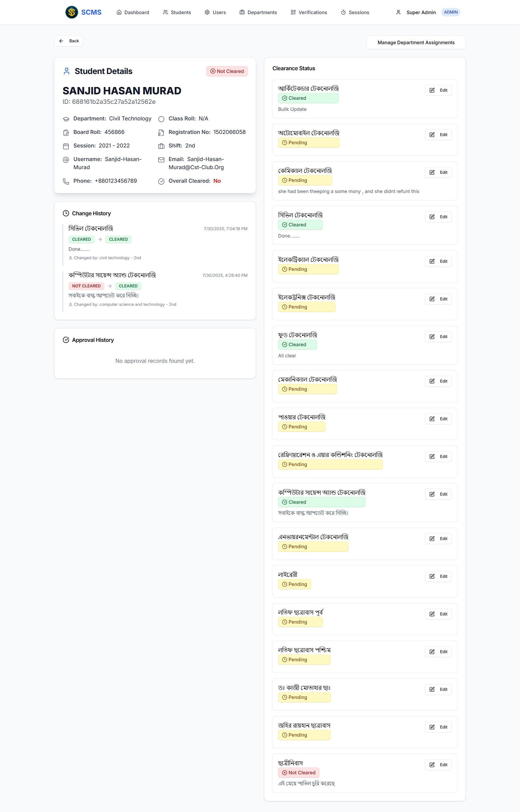
Task: Edit the আর্কিটেকচার টেকনোলজি clearance entry
Action: click(438, 90)
